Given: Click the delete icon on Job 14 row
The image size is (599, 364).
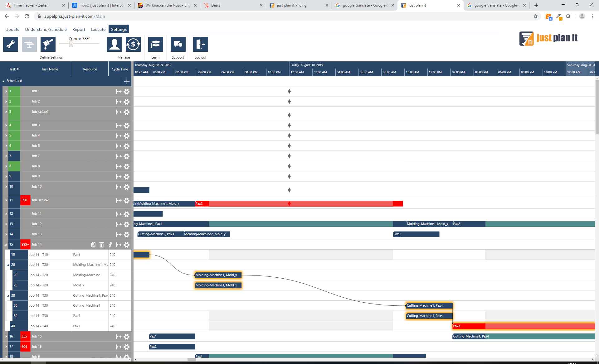Looking at the screenshot, I should coord(101,244).
